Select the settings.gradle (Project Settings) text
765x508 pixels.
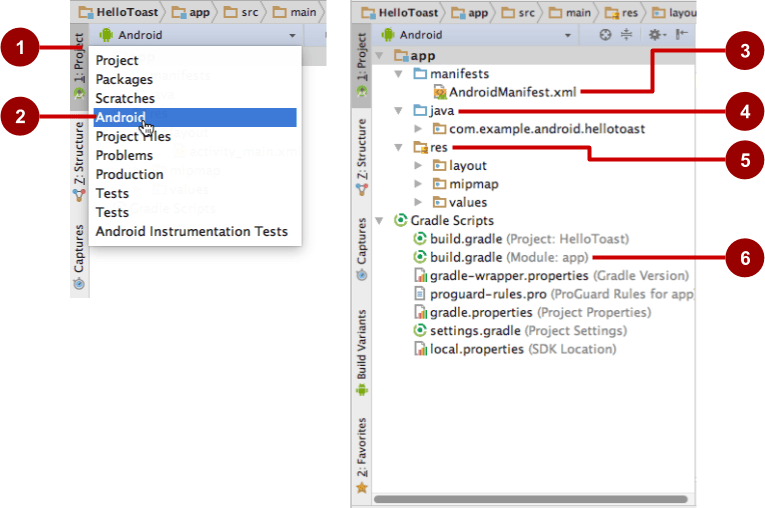click(528, 330)
